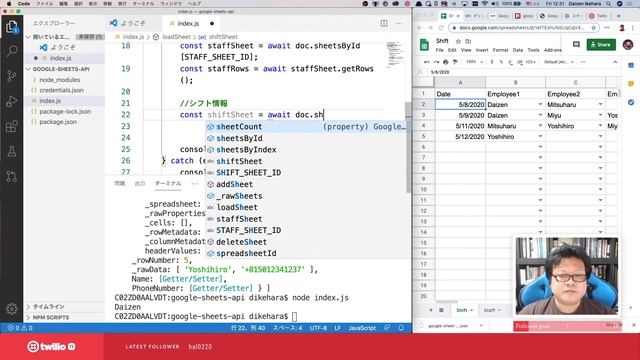640x360 pixels.
Task: Open Google Keep side panel
Action: pyautogui.click(x=631, y=84)
